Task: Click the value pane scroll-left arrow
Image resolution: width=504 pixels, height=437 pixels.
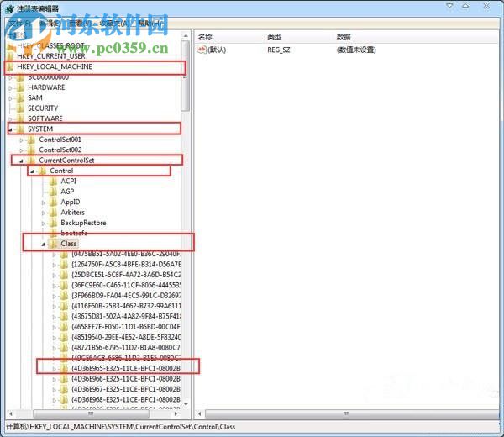Action: [200, 413]
